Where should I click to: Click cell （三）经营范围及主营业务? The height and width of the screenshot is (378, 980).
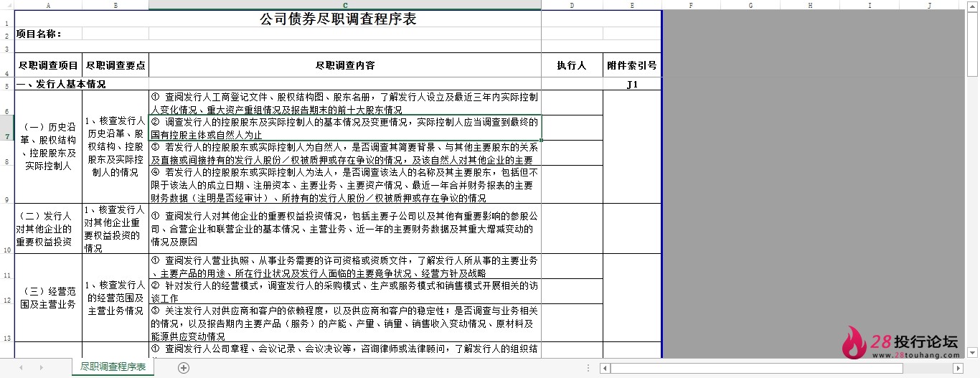coord(48,298)
